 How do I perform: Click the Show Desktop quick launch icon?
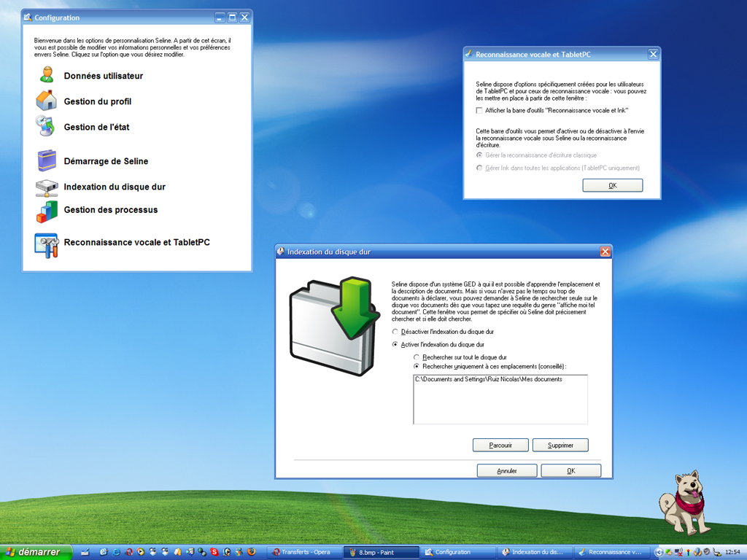[x=85, y=553]
